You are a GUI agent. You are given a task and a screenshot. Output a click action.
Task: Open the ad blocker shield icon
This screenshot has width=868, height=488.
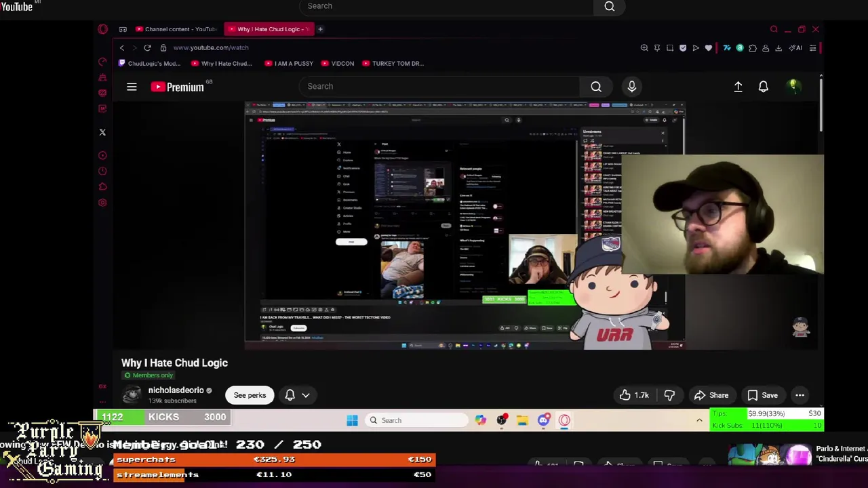(x=683, y=47)
